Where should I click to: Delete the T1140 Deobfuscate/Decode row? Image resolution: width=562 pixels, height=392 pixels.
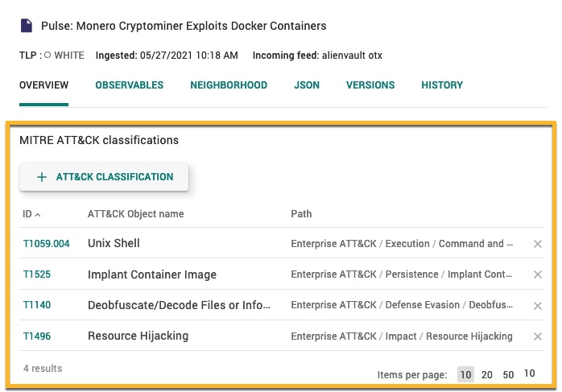click(x=538, y=306)
